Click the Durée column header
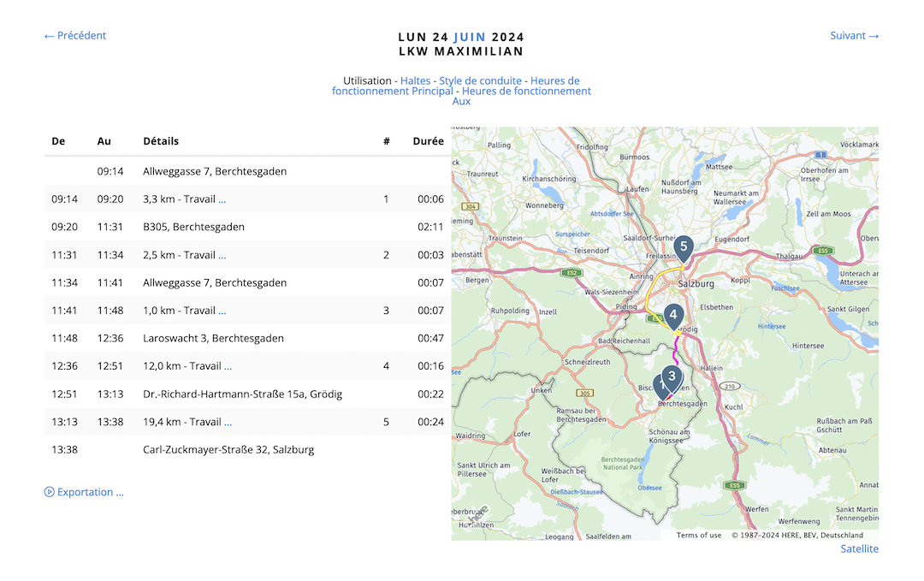 (429, 141)
